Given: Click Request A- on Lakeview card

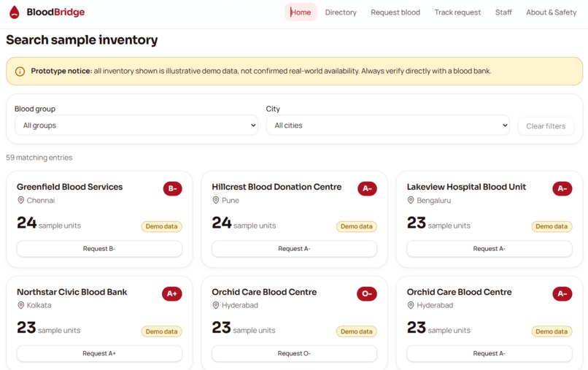Looking at the screenshot, I should click(x=490, y=249).
